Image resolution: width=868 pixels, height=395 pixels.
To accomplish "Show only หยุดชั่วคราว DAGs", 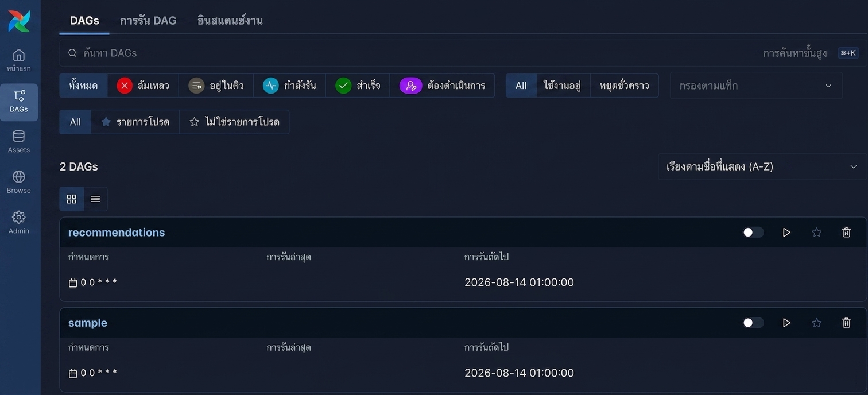I will tap(624, 86).
